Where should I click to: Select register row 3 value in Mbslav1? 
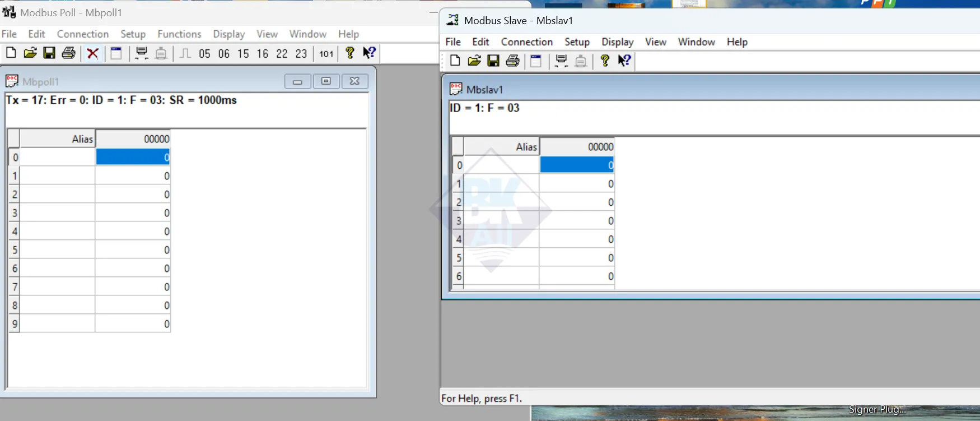point(577,221)
